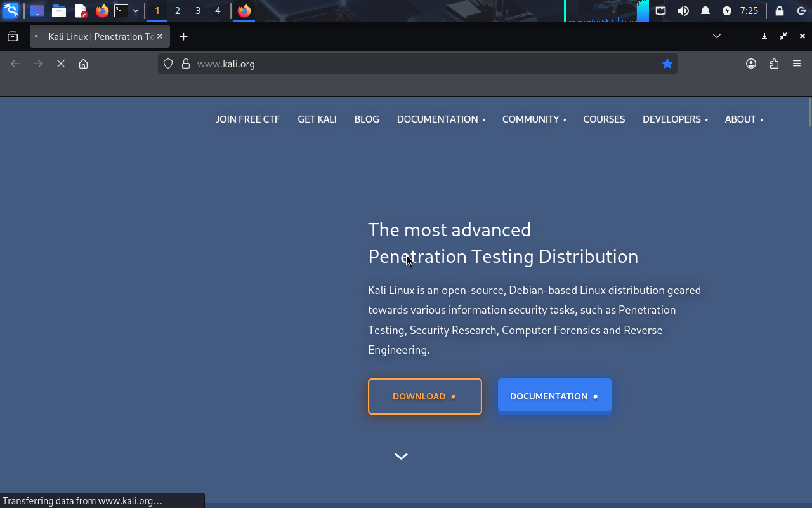812x508 pixels.
Task: Click the orange DOWNLOAD button
Action: [424, 396]
